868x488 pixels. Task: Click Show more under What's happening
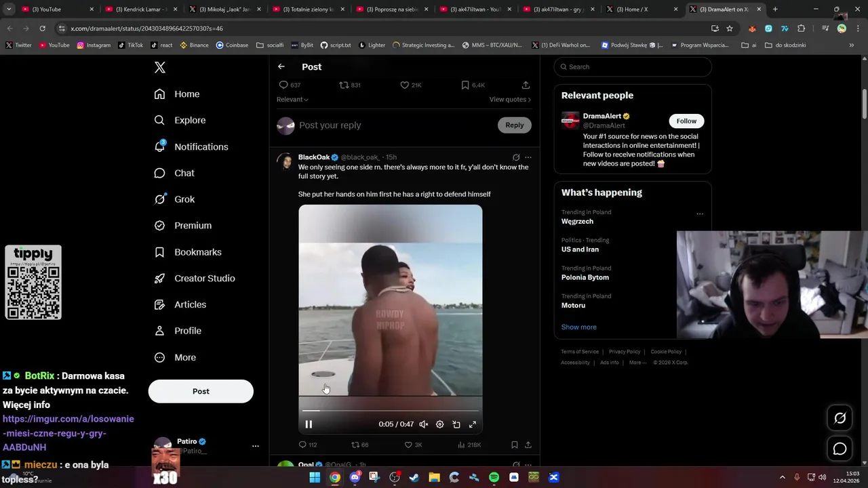(x=578, y=327)
